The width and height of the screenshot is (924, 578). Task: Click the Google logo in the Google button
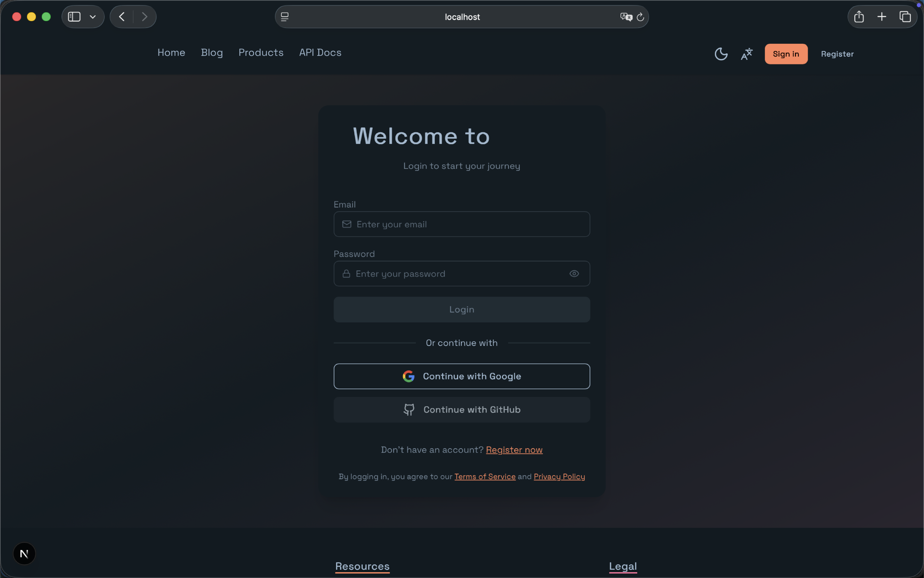point(409,377)
